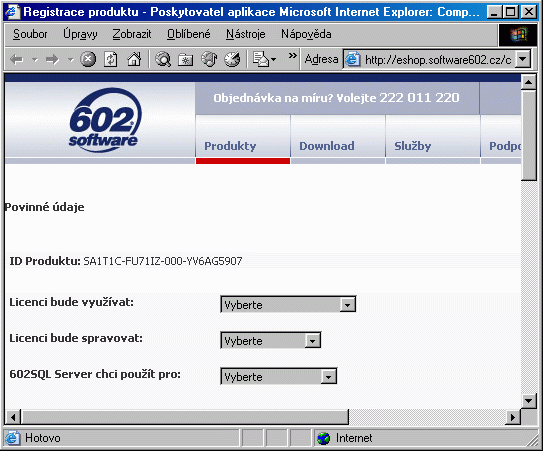Viewport: 543px width, 451px height.
Task: Click the vertical scrollbar up arrow
Action: pyautogui.click(x=528, y=82)
